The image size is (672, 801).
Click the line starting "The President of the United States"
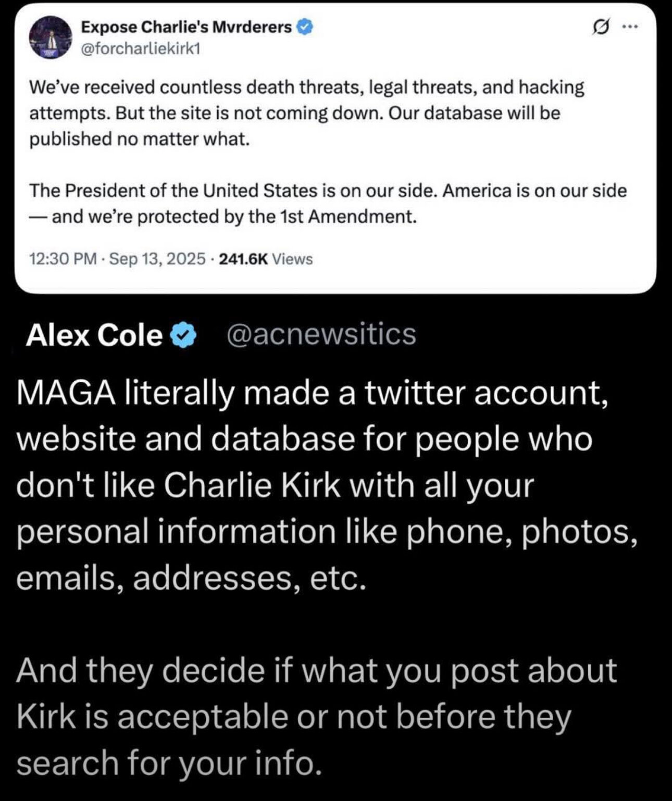pos(328,191)
